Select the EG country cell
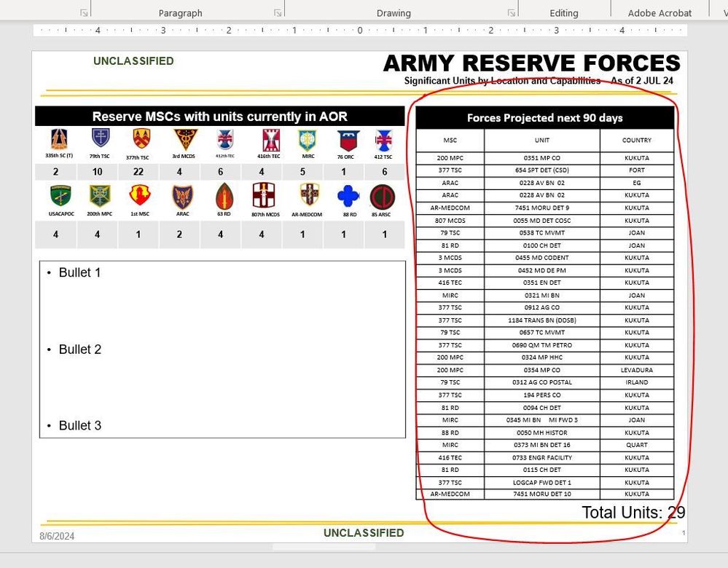 636,183
